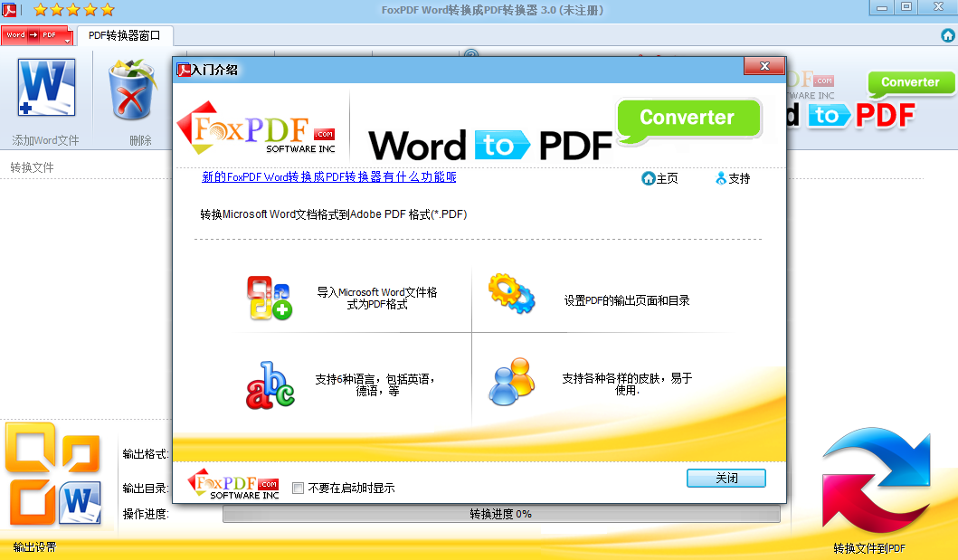The height and width of the screenshot is (560, 958).
Task: Click the 转换文件到PDF label at bottom right
Action: click(x=868, y=548)
